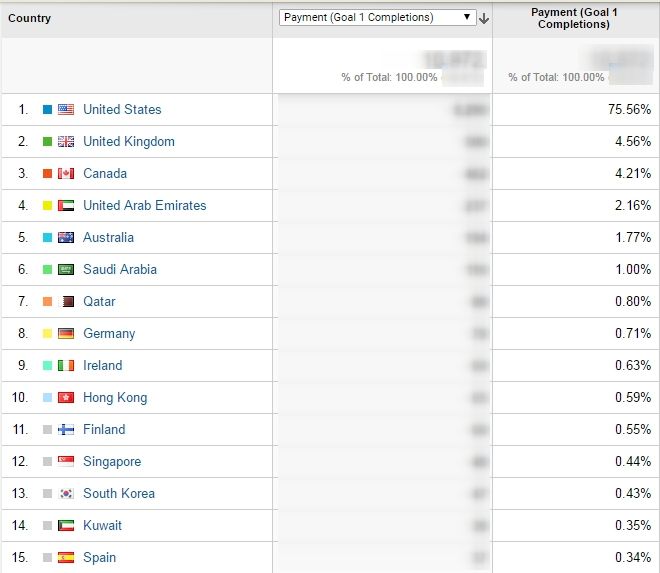The height and width of the screenshot is (573, 660).
Task: Click the green swatch beside United Kingdom
Action: pyautogui.click(x=48, y=141)
